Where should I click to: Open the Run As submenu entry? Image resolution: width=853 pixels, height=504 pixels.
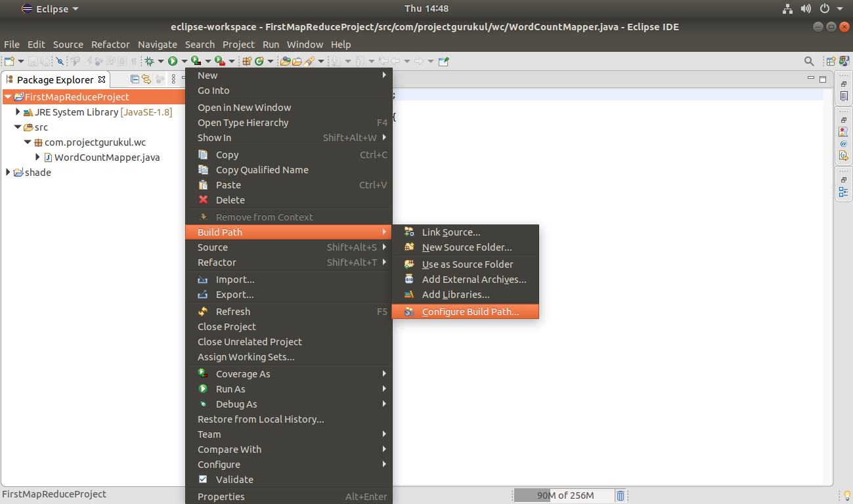point(289,389)
